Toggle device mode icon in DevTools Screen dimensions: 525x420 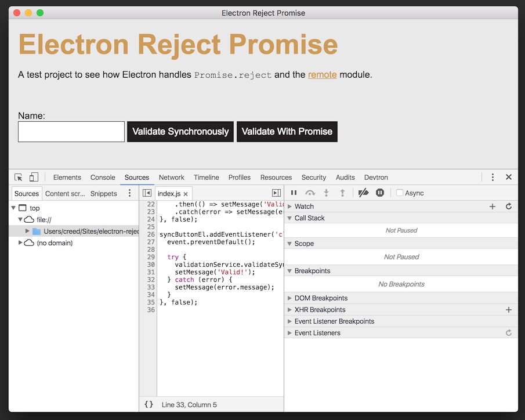click(x=34, y=177)
